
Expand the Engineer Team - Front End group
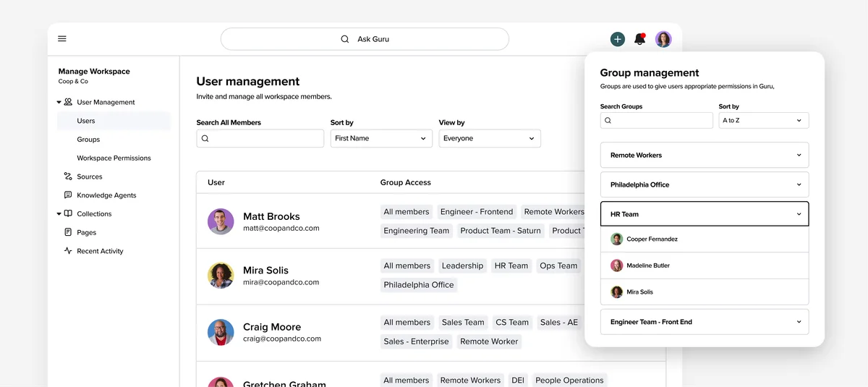pyautogui.click(x=705, y=322)
